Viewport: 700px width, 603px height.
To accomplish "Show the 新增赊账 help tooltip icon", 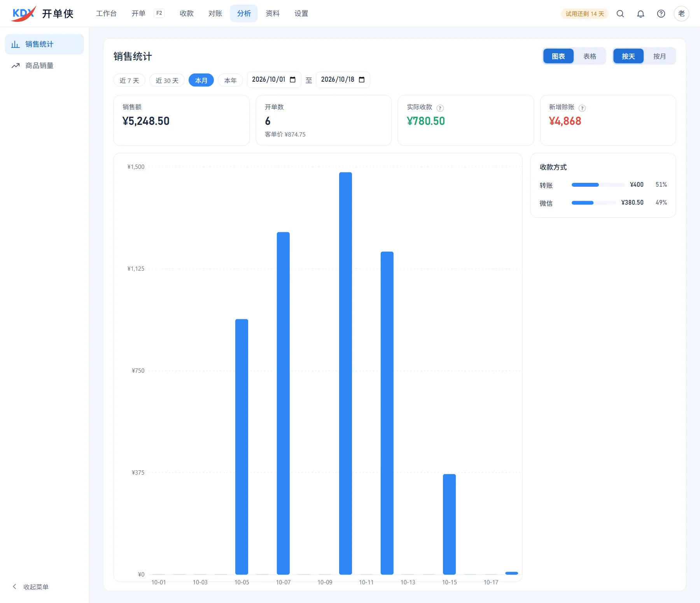I will coord(582,108).
